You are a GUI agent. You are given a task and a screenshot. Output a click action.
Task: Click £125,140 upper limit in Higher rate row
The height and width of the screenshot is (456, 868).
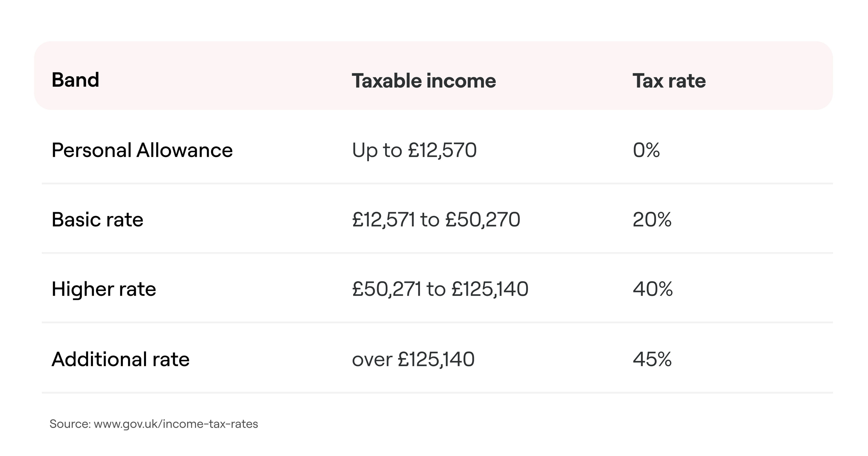[490, 289]
